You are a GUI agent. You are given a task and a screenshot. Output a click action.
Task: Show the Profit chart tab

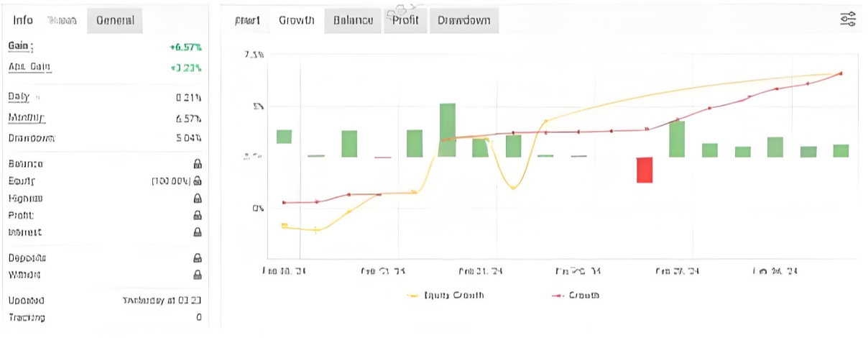click(405, 20)
